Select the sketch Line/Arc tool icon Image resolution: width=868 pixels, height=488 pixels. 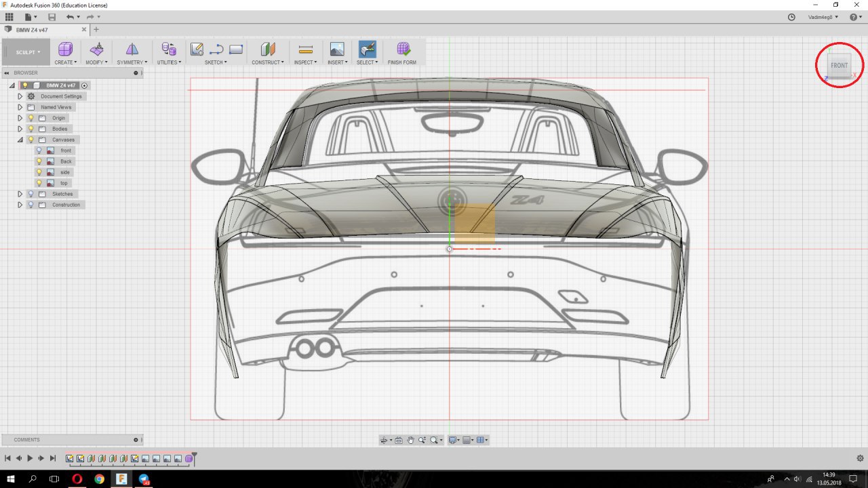(216, 49)
